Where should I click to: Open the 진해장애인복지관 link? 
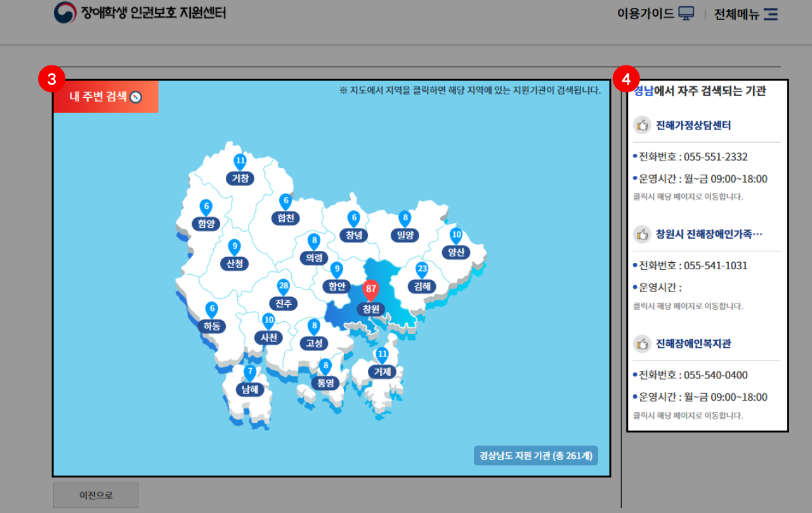click(693, 343)
